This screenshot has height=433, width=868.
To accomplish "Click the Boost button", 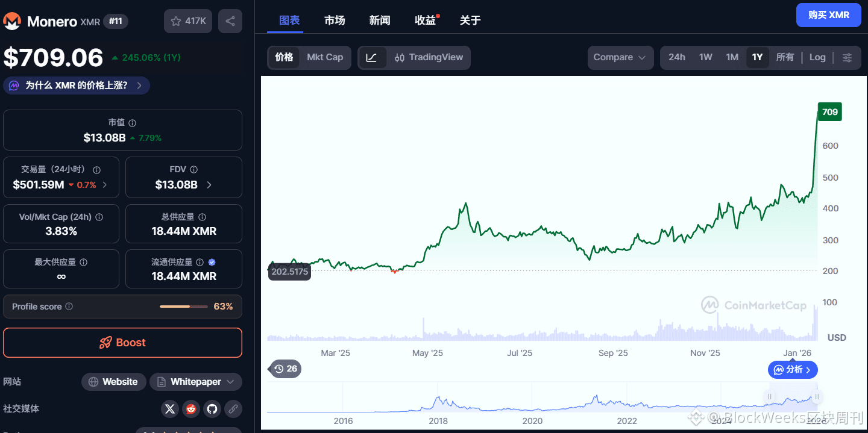I will [x=122, y=343].
